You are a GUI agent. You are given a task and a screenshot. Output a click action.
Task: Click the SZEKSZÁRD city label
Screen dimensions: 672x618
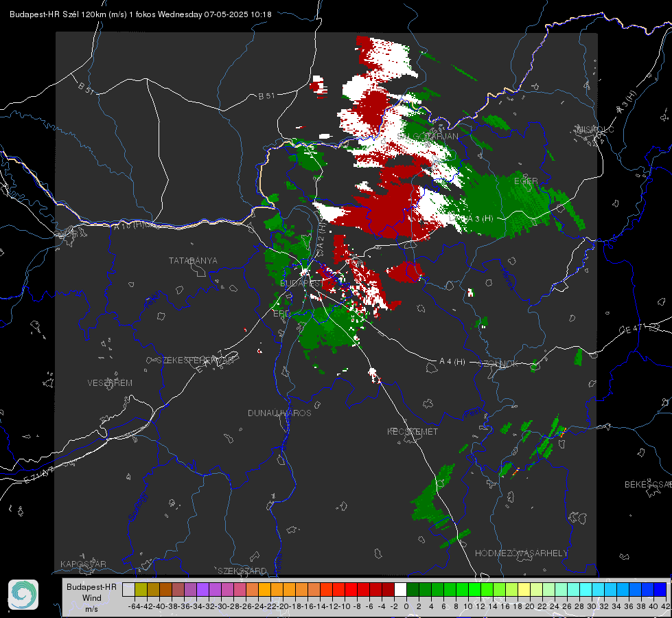242,571
